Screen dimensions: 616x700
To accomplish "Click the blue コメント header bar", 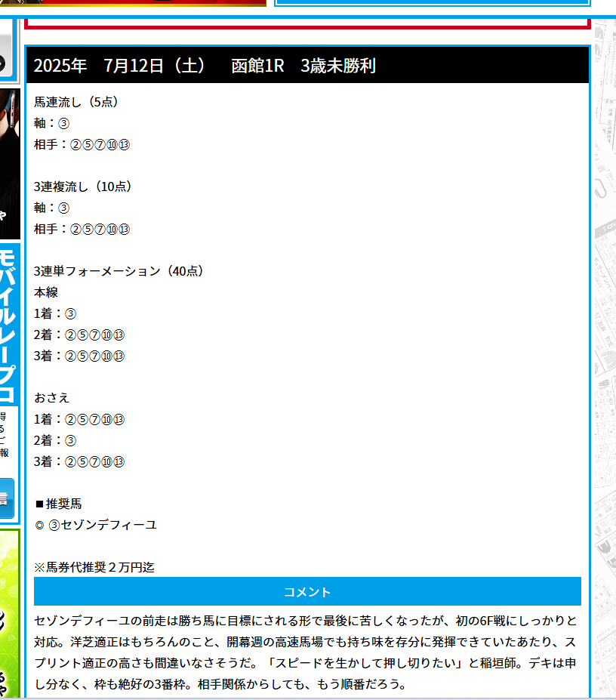I will 307,591.
